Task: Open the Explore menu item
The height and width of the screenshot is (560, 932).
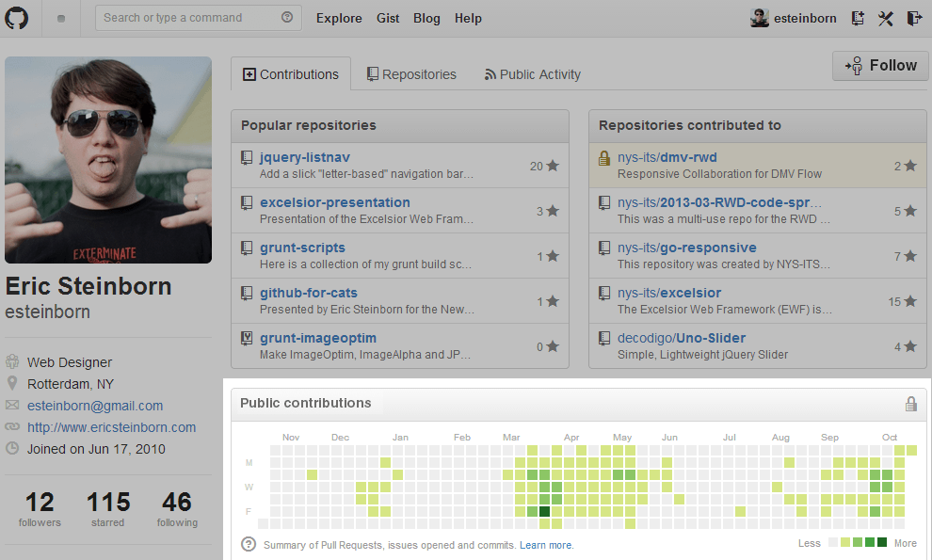Action: click(x=339, y=18)
